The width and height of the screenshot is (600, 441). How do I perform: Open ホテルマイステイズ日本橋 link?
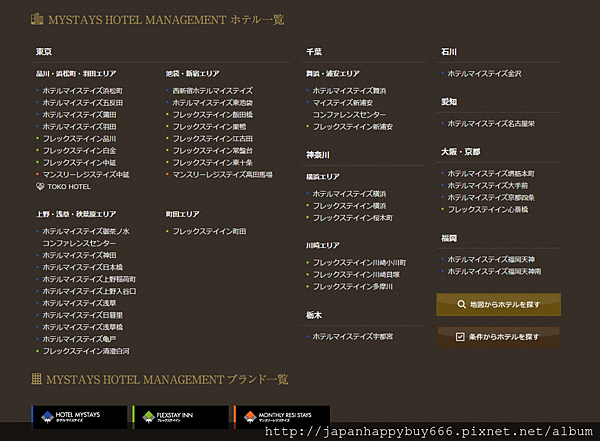pos(83,267)
